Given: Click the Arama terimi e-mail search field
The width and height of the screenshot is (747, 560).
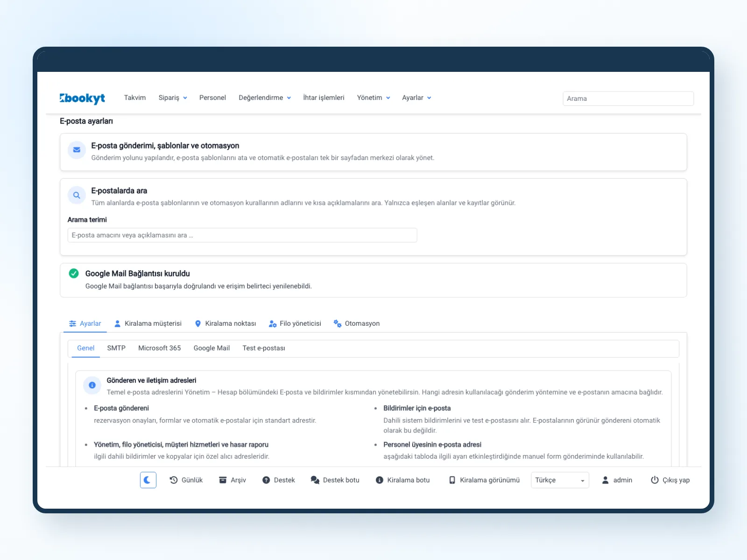Looking at the screenshot, I should pos(242,235).
